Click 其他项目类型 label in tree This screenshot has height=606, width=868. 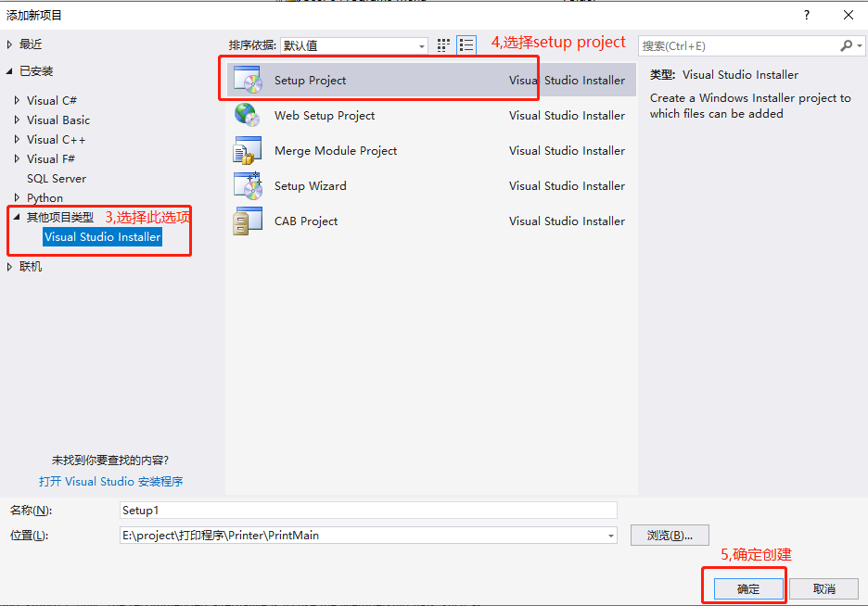tap(60, 218)
